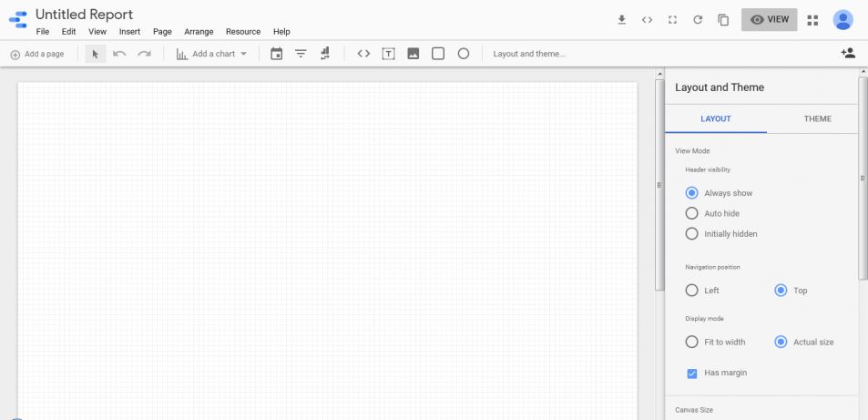
Task: Open the Resource menu
Action: (x=243, y=32)
